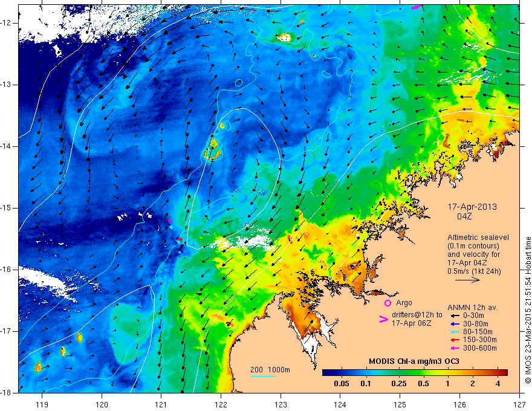Click the latitude label -12
The image size is (532, 411).
[x=6, y=23]
